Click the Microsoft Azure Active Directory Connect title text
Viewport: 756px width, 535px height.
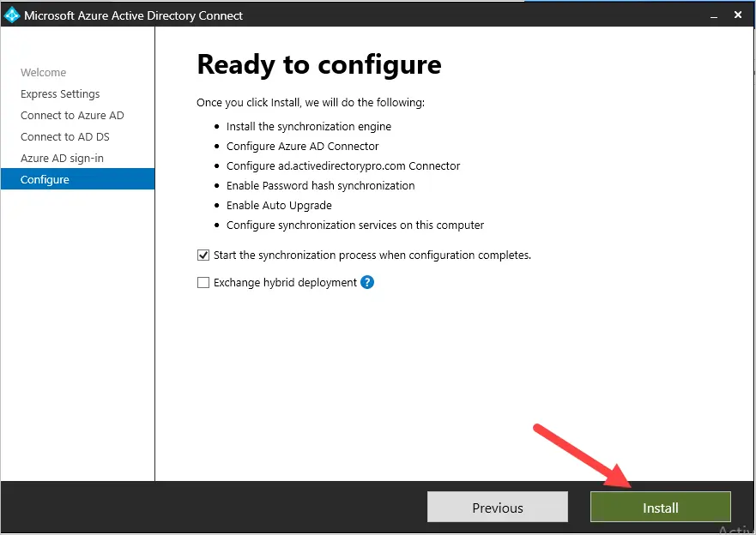coord(134,16)
